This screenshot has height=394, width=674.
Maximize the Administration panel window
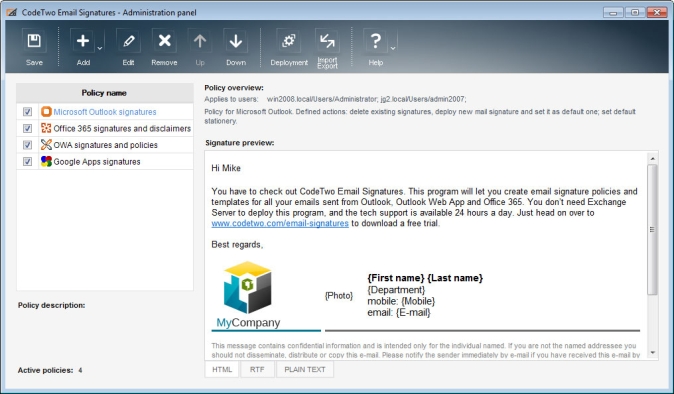pyautogui.click(x=635, y=12)
